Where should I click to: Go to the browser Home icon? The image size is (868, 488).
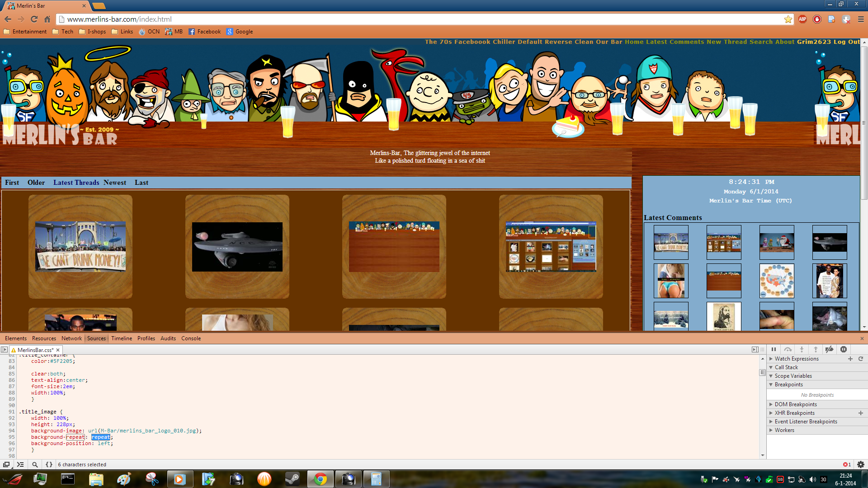47,19
